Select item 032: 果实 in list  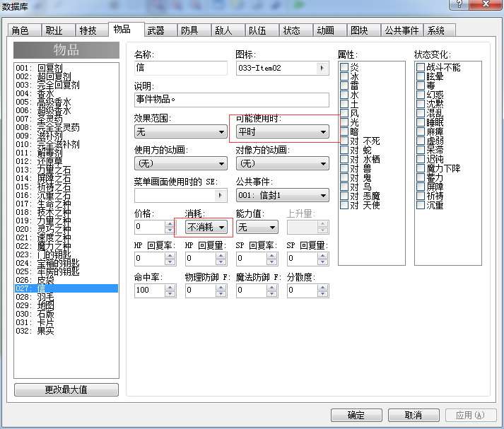click(x=66, y=331)
